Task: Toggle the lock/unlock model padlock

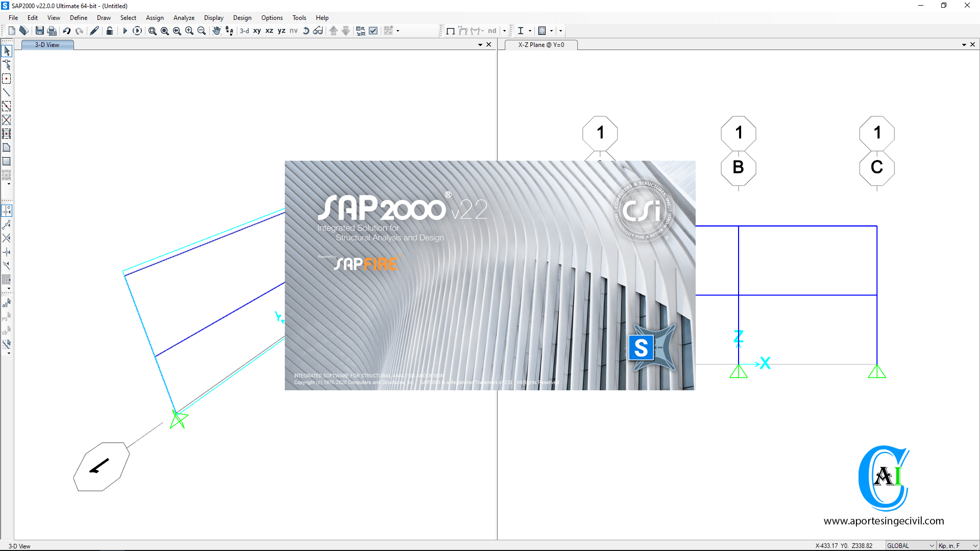Action: click(x=109, y=31)
